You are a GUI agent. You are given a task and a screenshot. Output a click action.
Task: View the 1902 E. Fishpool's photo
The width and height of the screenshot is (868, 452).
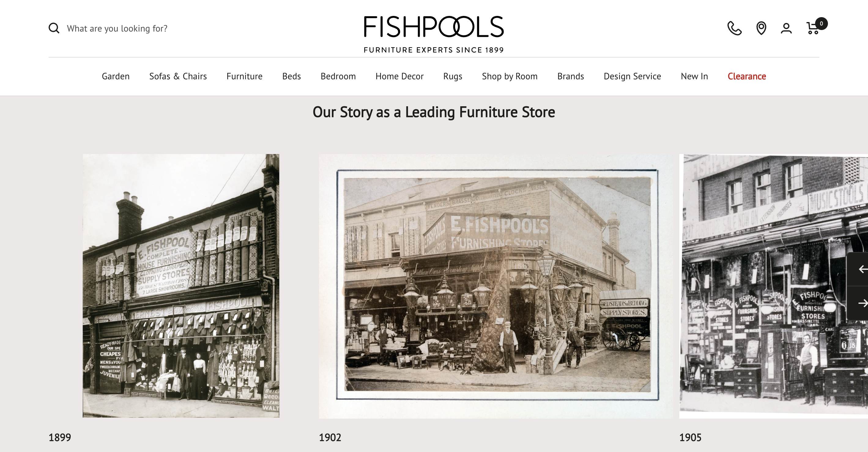496,286
